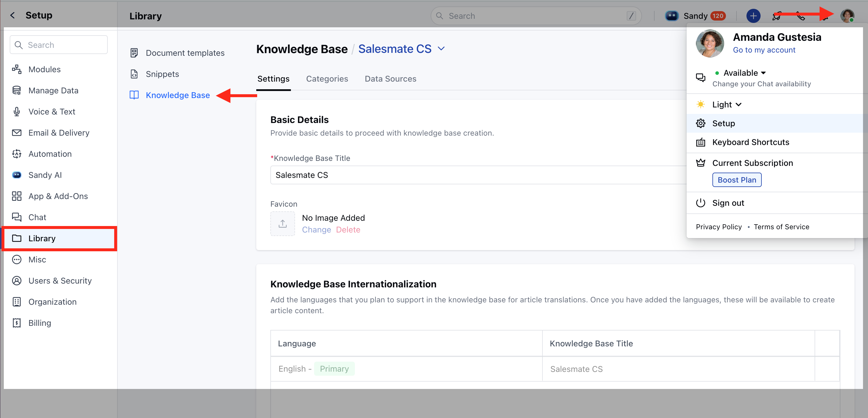Viewport: 868px width, 418px height.
Task: Open the Sign out power icon
Action: pos(700,203)
